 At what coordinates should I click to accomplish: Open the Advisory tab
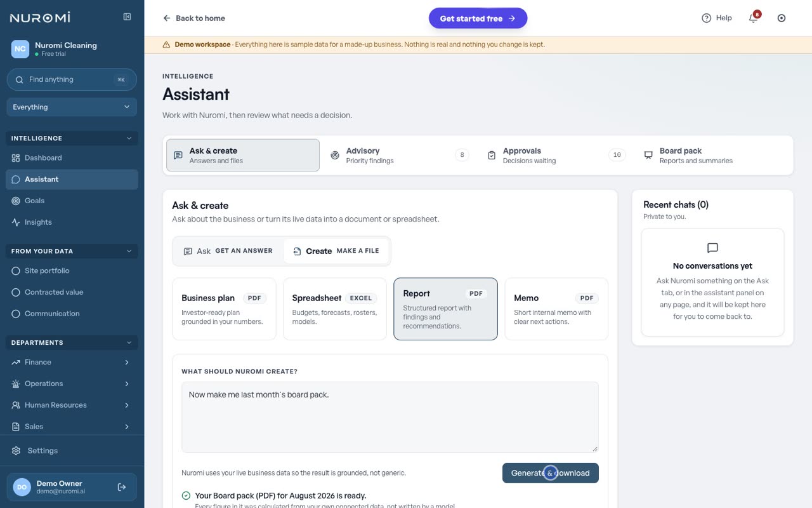coord(400,156)
